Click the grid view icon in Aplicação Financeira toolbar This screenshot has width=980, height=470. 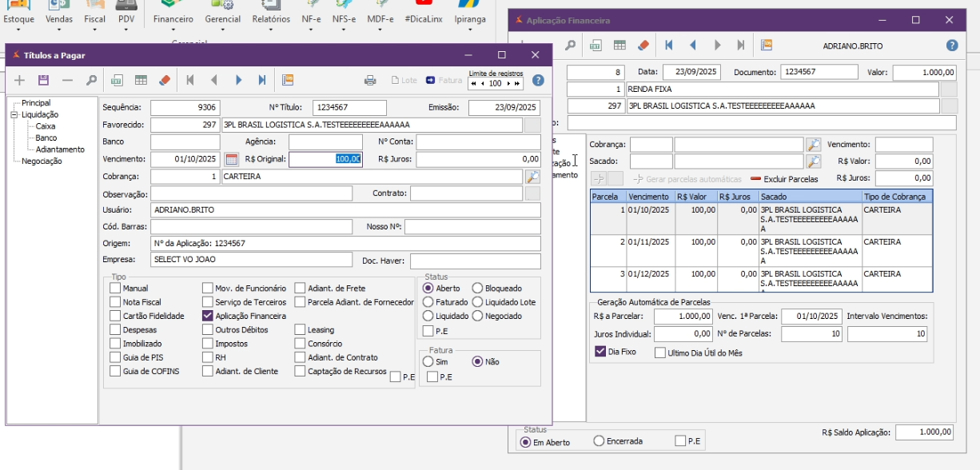tap(619, 46)
